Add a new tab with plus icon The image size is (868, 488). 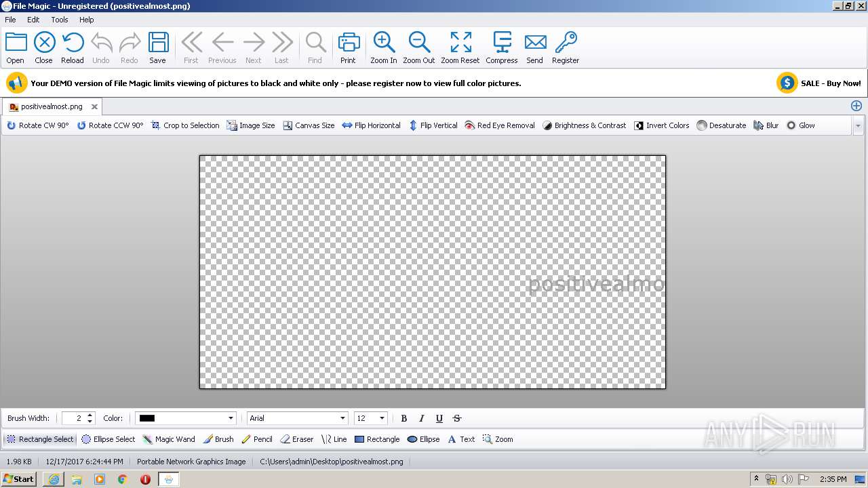[856, 106]
